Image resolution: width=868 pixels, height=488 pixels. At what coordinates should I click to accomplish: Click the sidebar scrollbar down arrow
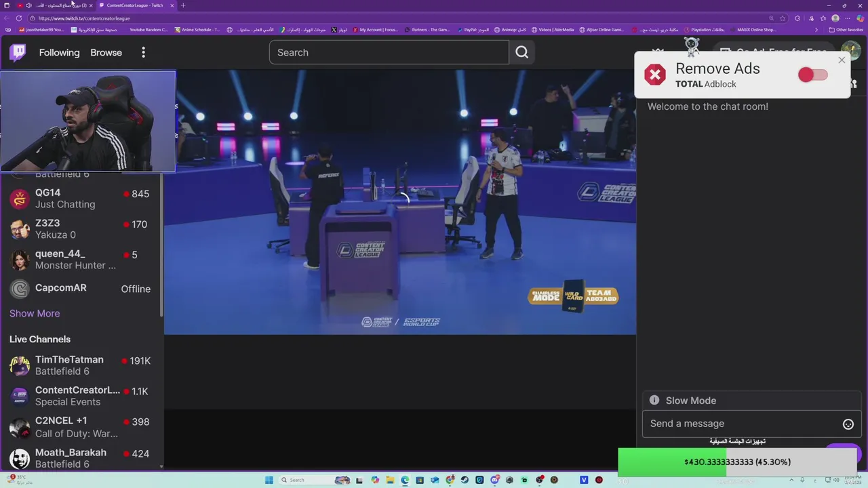pos(161,466)
